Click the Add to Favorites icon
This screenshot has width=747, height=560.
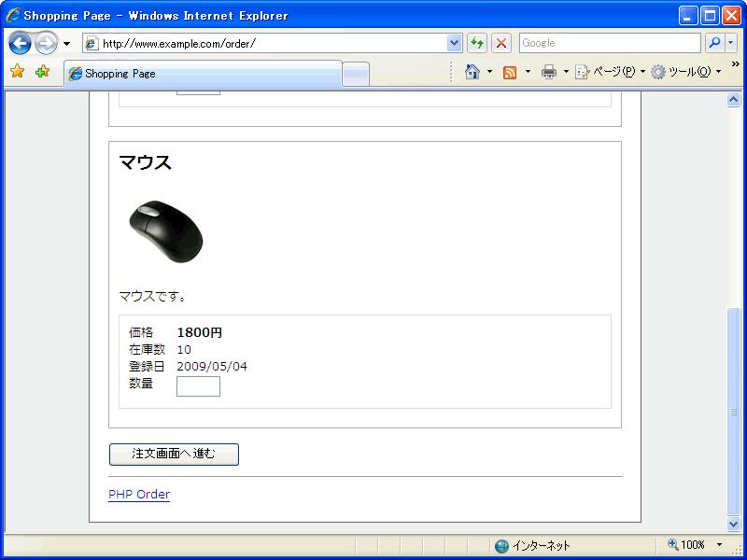[x=42, y=72]
